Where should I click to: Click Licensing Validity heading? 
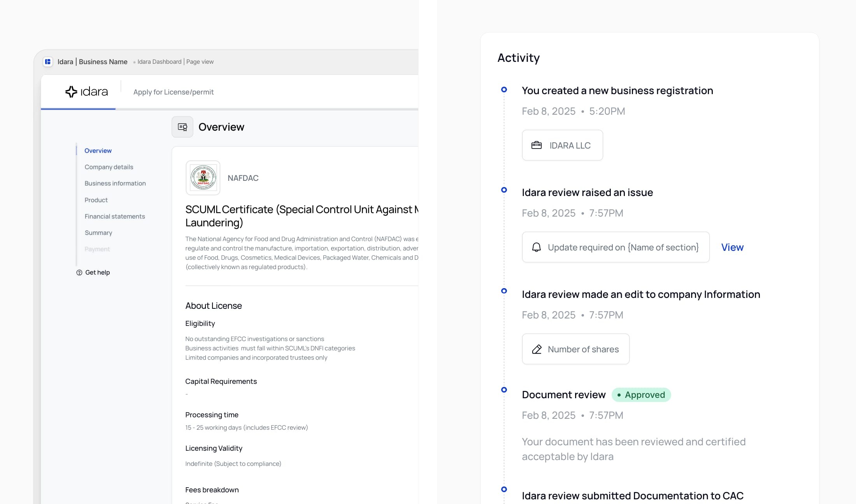214,448
